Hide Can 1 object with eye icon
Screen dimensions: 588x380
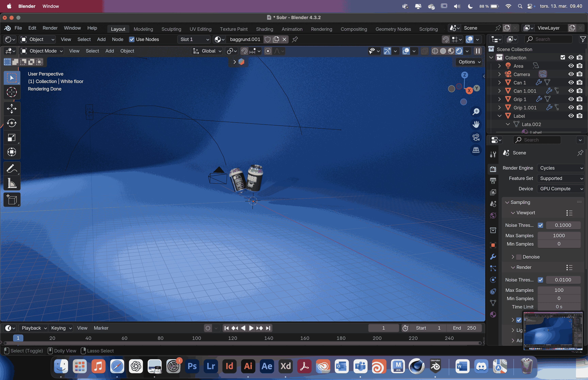[x=571, y=82]
